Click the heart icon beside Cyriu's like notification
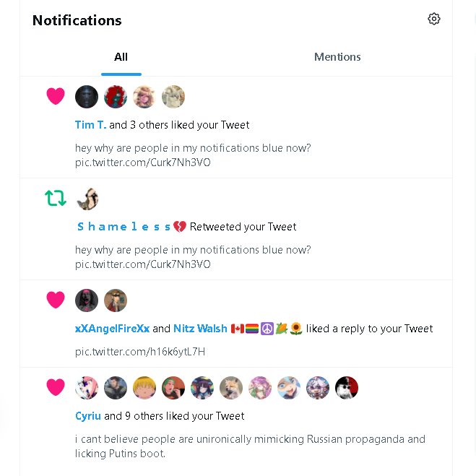Screen dimensions: 476x476 point(56,387)
